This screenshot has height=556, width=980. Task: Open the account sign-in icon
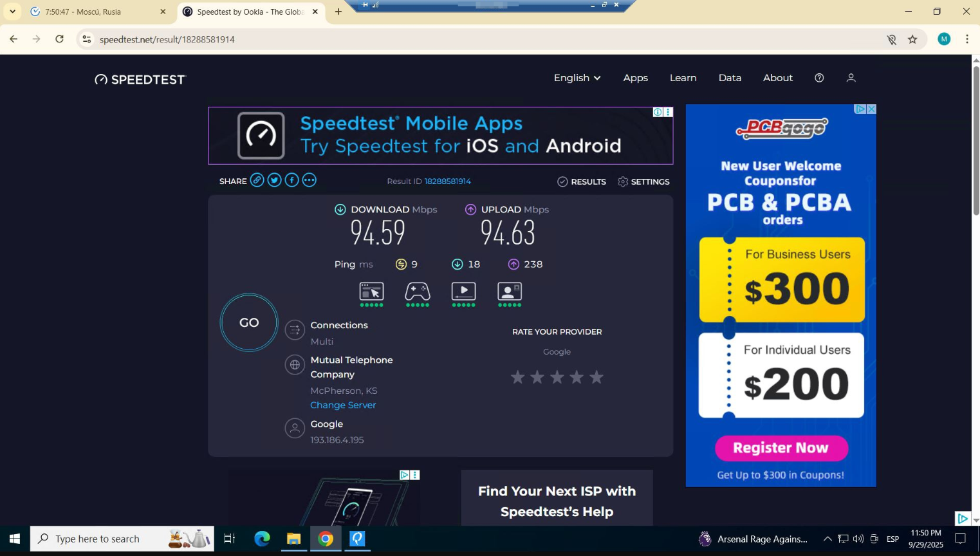click(851, 78)
